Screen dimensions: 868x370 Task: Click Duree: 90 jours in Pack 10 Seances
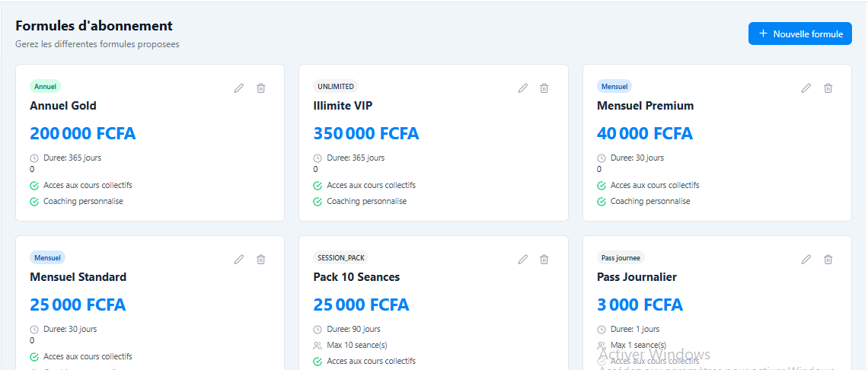click(x=354, y=329)
